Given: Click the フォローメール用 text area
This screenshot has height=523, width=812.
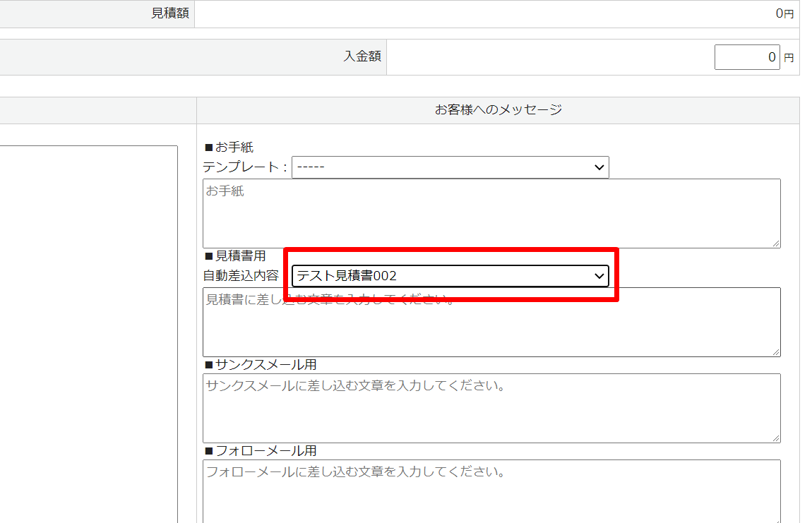Looking at the screenshot, I should point(491,491).
